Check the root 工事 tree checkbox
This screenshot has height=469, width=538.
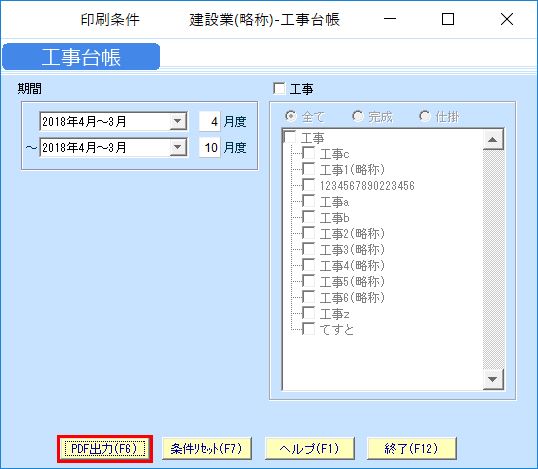290,137
